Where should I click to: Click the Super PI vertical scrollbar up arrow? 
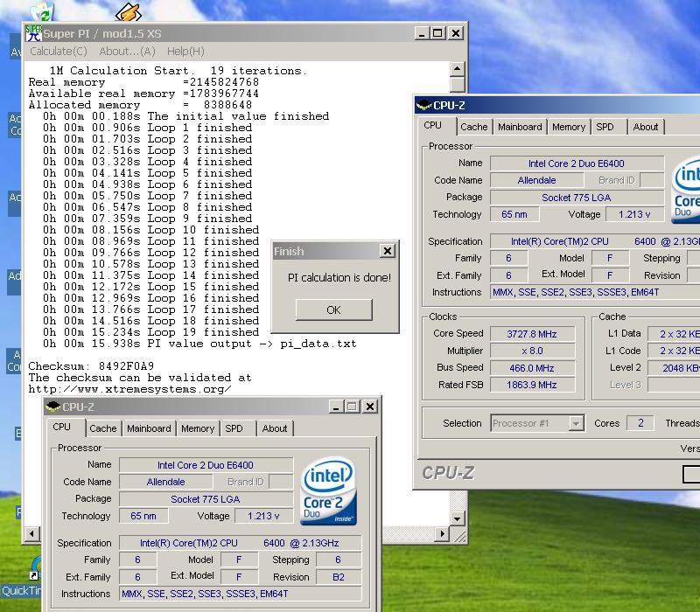coord(457,69)
